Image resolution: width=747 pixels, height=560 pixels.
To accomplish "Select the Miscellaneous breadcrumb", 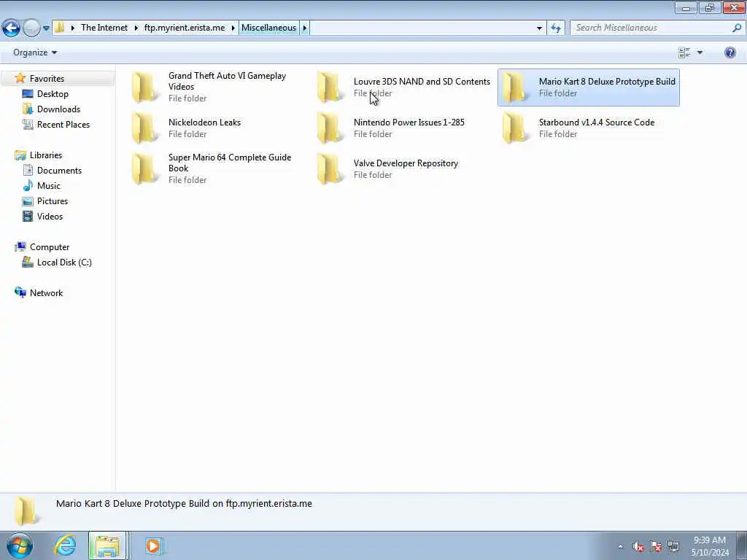I will (268, 28).
